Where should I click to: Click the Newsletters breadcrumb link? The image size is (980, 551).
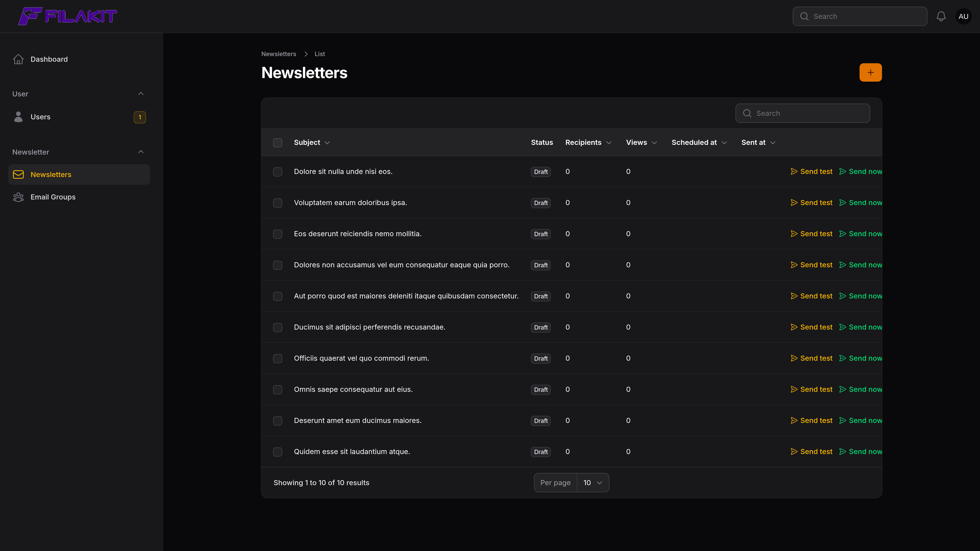coord(279,54)
